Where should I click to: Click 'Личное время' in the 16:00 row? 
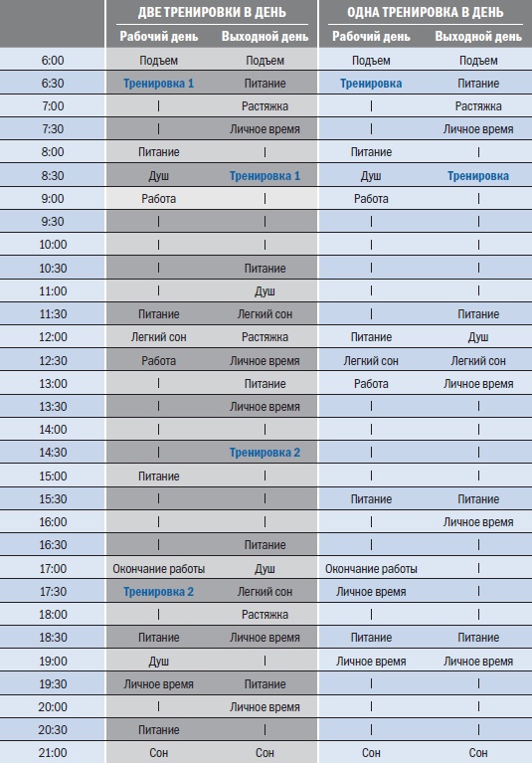pyautogui.click(x=478, y=522)
